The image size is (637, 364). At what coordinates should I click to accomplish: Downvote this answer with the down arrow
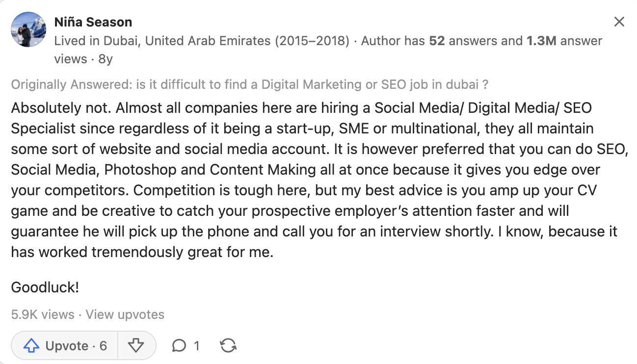pyautogui.click(x=135, y=346)
